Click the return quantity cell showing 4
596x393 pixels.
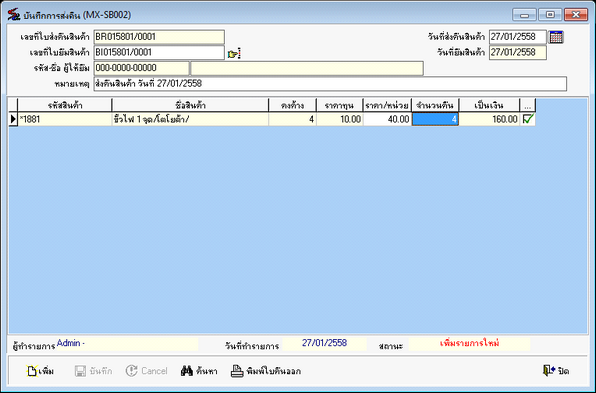(435, 119)
